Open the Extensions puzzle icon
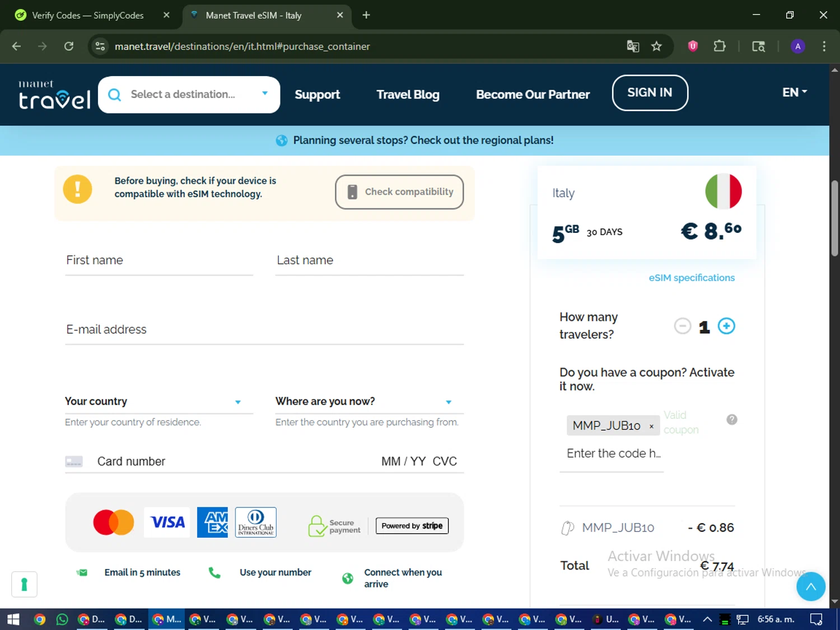This screenshot has height=630, width=840. pyautogui.click(x=720, y=46)
